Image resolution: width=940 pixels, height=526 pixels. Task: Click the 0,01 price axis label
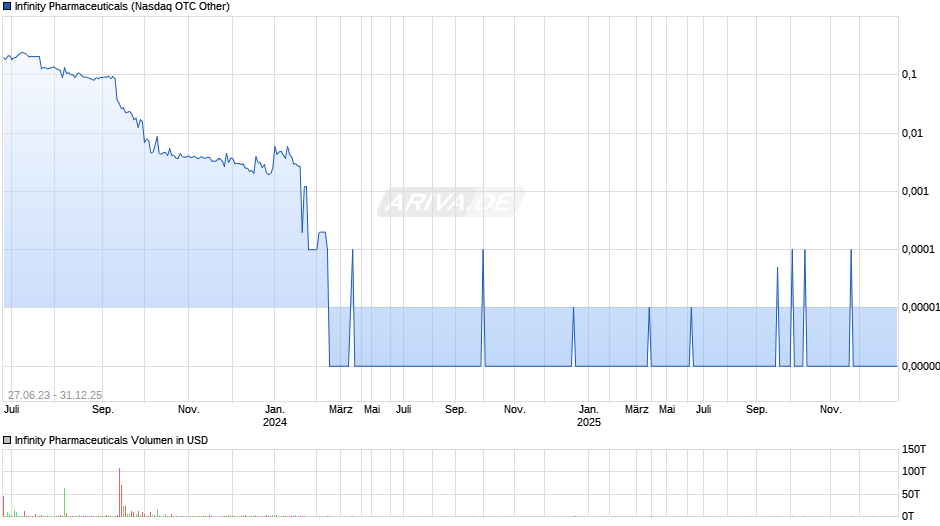912,133
